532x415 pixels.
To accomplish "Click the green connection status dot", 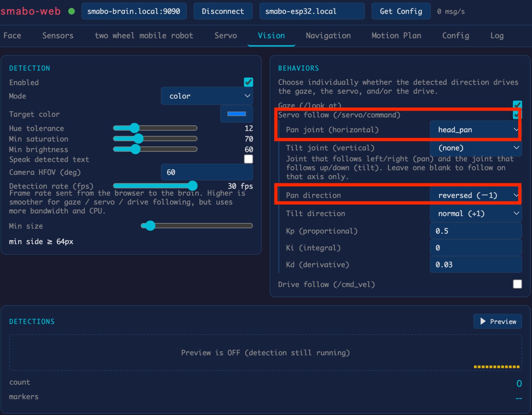I will tap(71, 11).
